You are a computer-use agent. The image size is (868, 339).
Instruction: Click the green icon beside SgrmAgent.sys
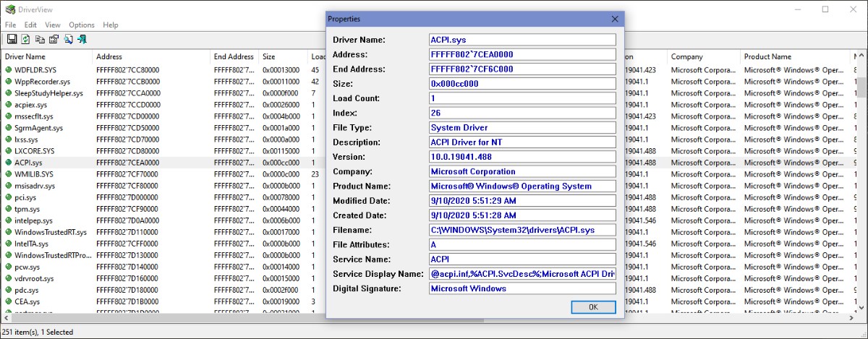tap(9, 128)
